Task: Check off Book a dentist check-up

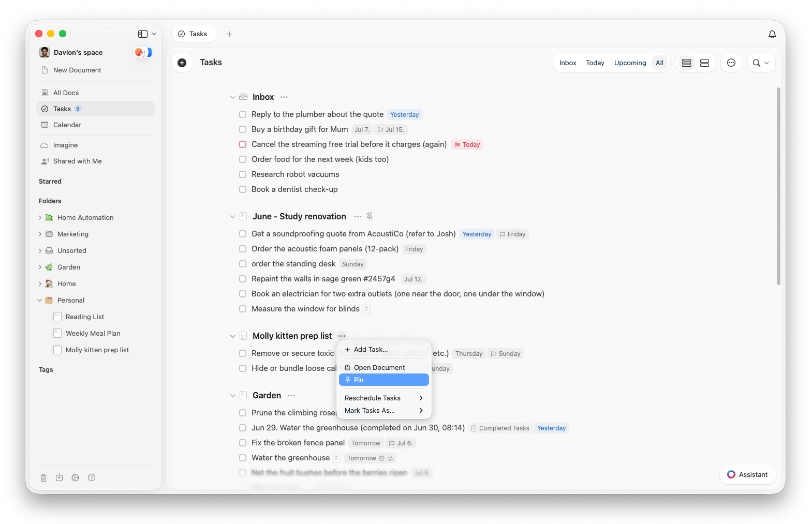Action: (243, 189)
